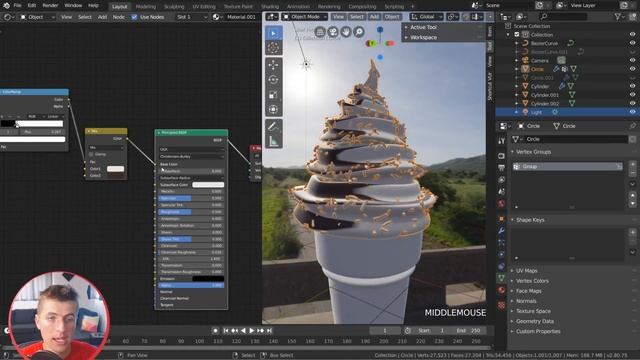
Task: Click the viewport zoom magnifier icon
Action: pos(359,32)
